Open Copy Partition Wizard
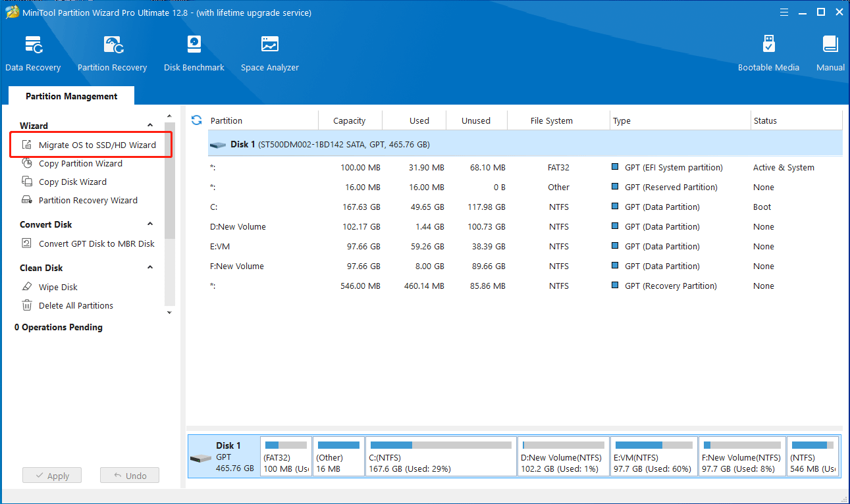 point(80,163)
